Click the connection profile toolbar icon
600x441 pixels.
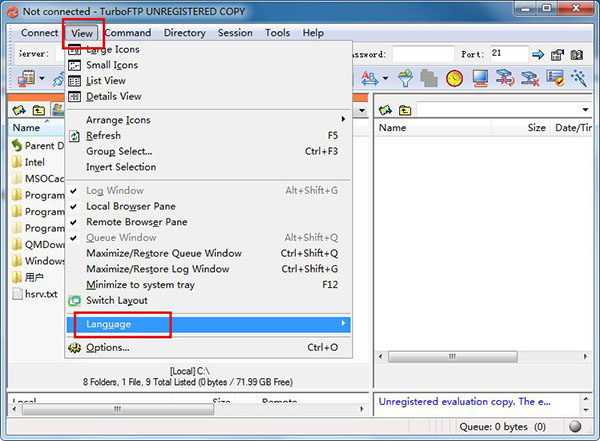click(26, 78)
